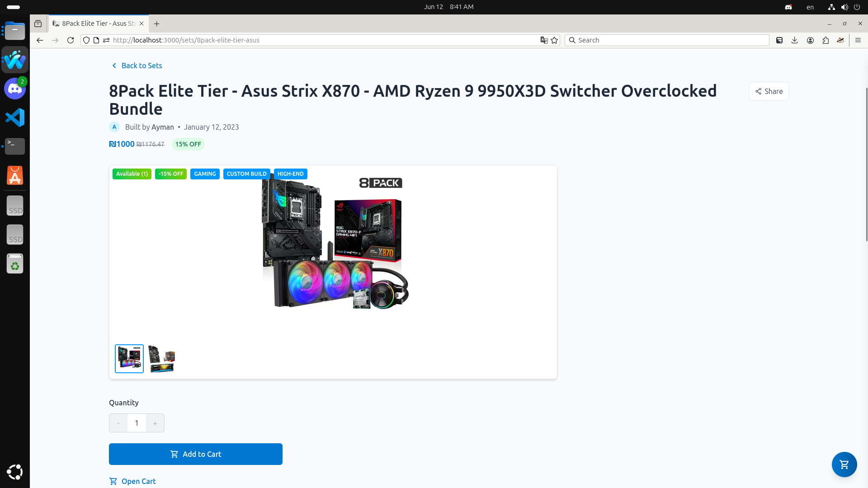Close the 8Pack Elite Tier tab
868x488 pixels.
click(142, 23)
